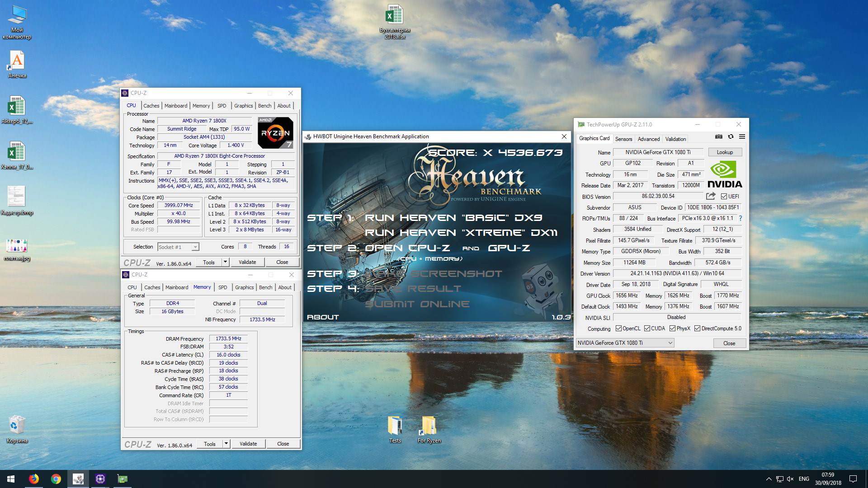Open Tests folder on desktop
This screenshot has width=868, height=488.
[x=395, y=430]
